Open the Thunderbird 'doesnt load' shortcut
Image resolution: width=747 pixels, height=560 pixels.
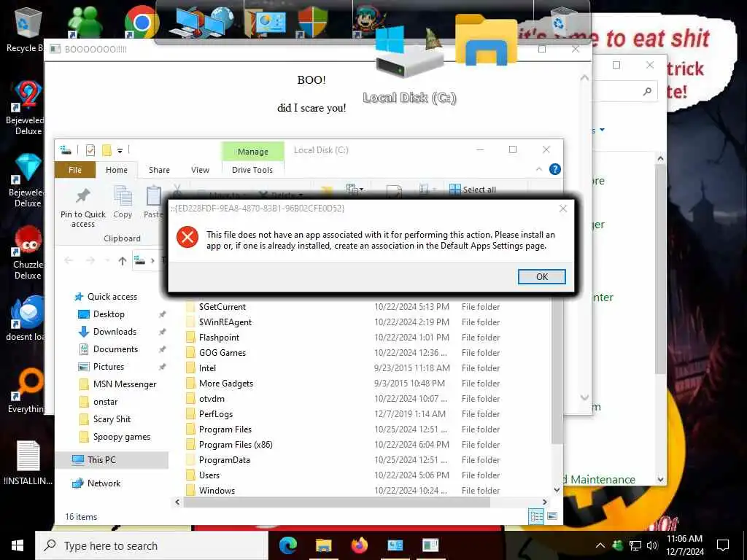pos(26,318)
